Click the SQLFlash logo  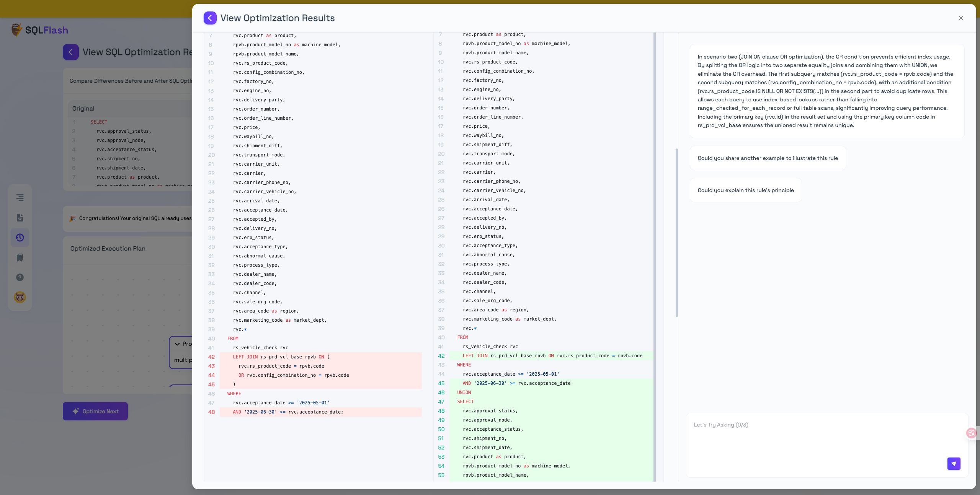point(39,30)
